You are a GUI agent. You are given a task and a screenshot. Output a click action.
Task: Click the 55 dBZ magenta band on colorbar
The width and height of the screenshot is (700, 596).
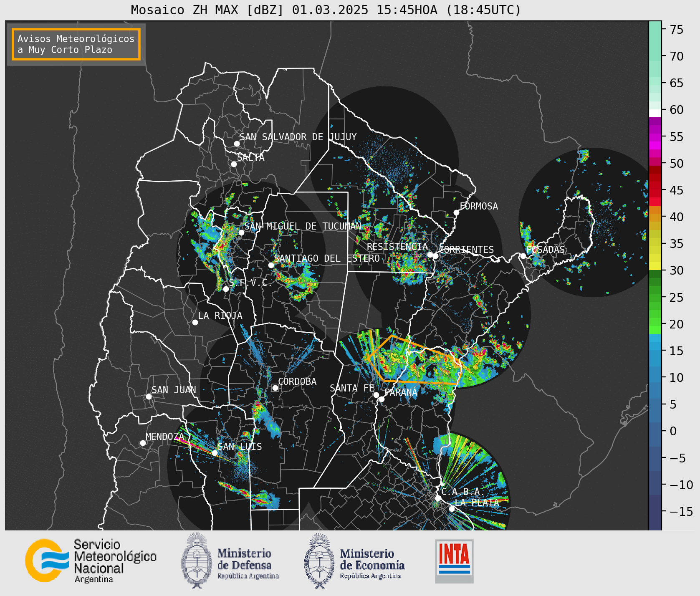pyautogui.click(x=655, y=137)
